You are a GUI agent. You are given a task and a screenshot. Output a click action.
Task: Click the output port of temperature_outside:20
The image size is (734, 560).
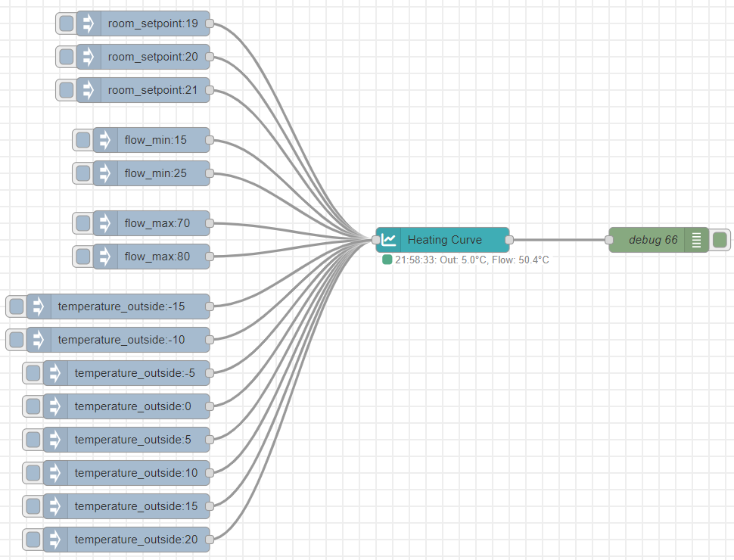[210, 540]
